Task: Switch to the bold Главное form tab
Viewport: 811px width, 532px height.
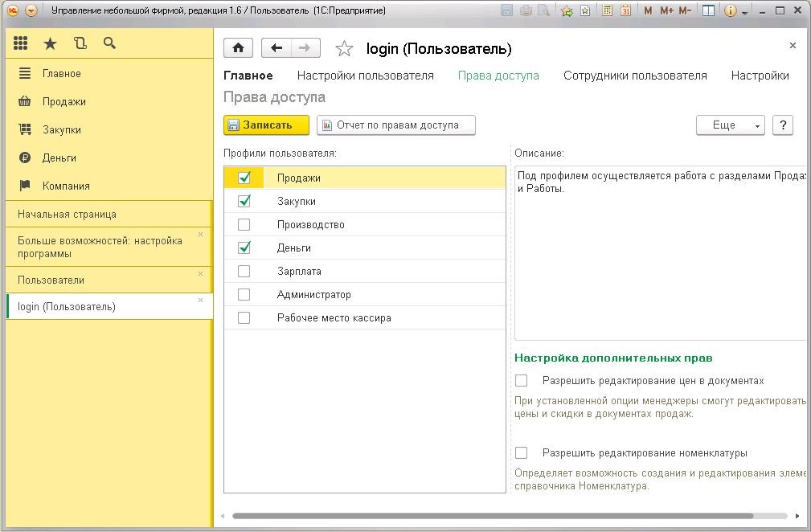Action: tap(248, 76)
